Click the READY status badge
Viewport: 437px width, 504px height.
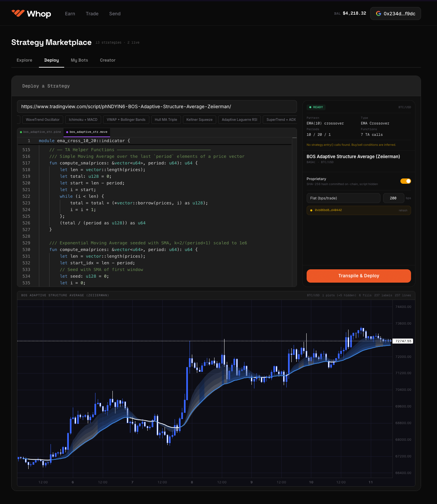(x=316, y=107)
